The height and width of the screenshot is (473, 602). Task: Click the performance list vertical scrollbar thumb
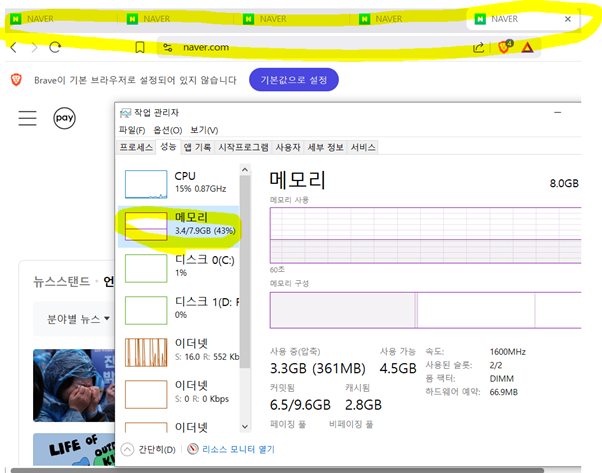pos(245,272)
